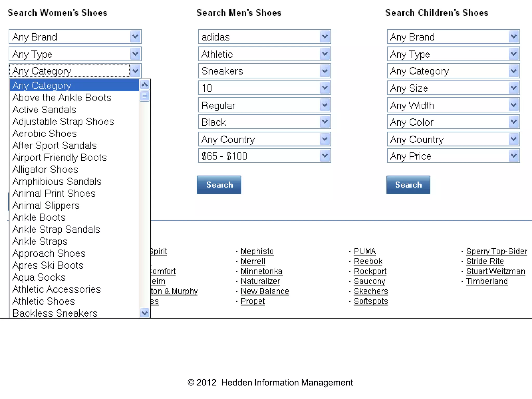The image size is (532, 399).
Task: Open the Men's size 10 dropdown
Action: [x=264, y=88]
